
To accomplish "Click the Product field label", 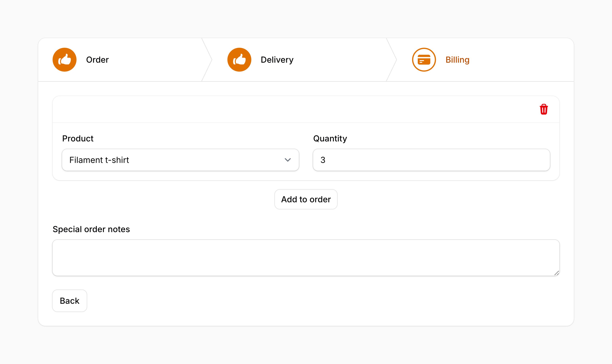I will tap(78, 139).
